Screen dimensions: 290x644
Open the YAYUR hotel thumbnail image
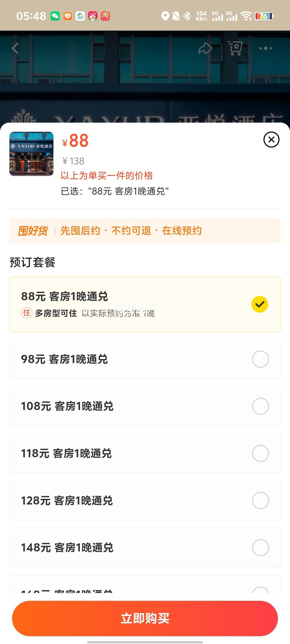(x=31, y=154)
